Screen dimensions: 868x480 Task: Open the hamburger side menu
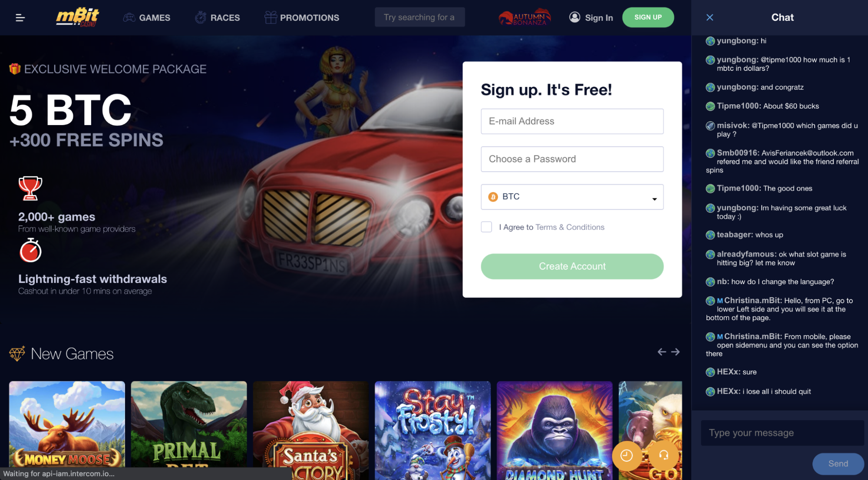20,17
